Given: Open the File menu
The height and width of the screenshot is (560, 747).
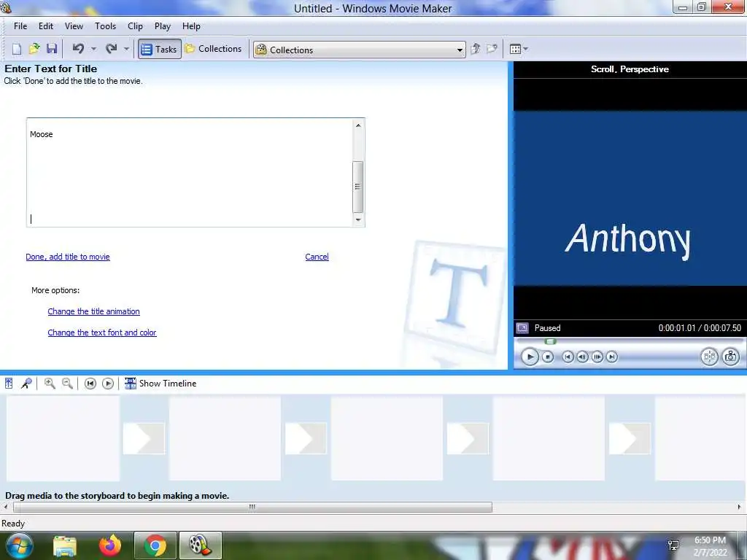Looking at the screenshot, I should [20, 26].
